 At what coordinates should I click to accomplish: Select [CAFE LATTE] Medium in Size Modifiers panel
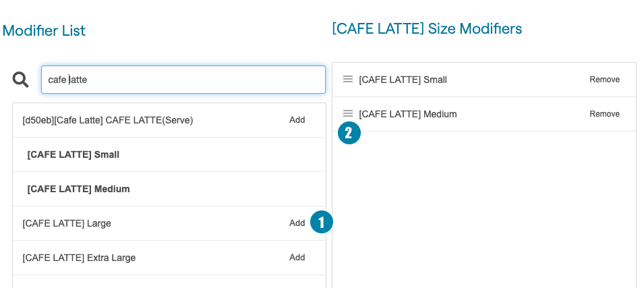click(x=408, y=114)
